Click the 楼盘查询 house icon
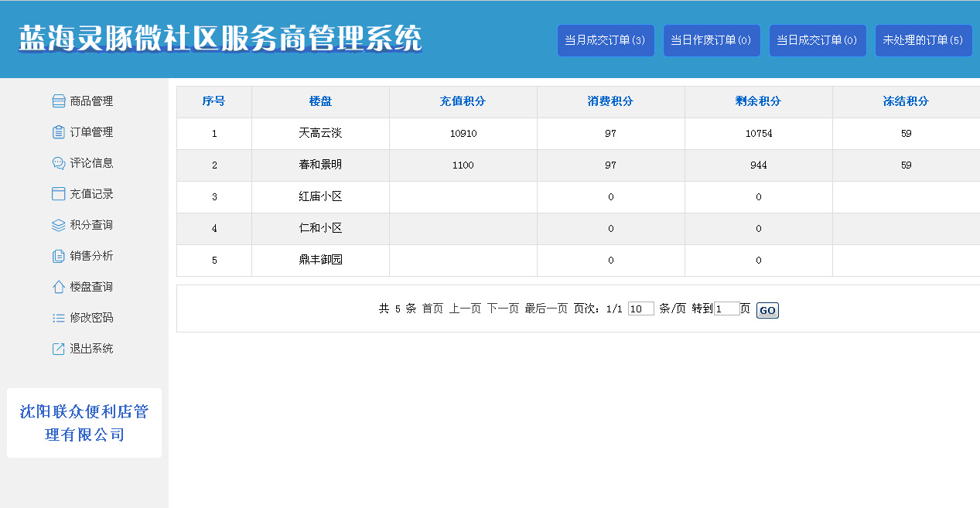The width and height of the screenshot is (980, 508). tap(58, 287)
